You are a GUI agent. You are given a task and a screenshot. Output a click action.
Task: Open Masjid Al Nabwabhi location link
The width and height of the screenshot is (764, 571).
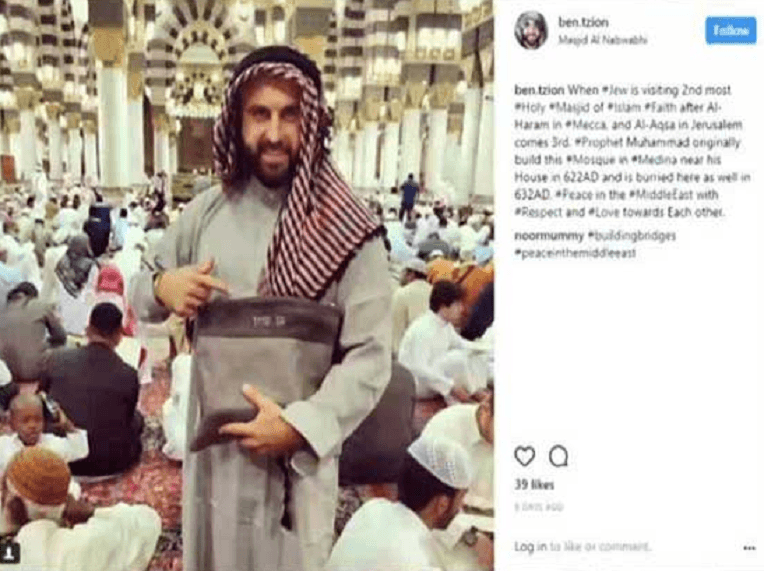[603, 40]
